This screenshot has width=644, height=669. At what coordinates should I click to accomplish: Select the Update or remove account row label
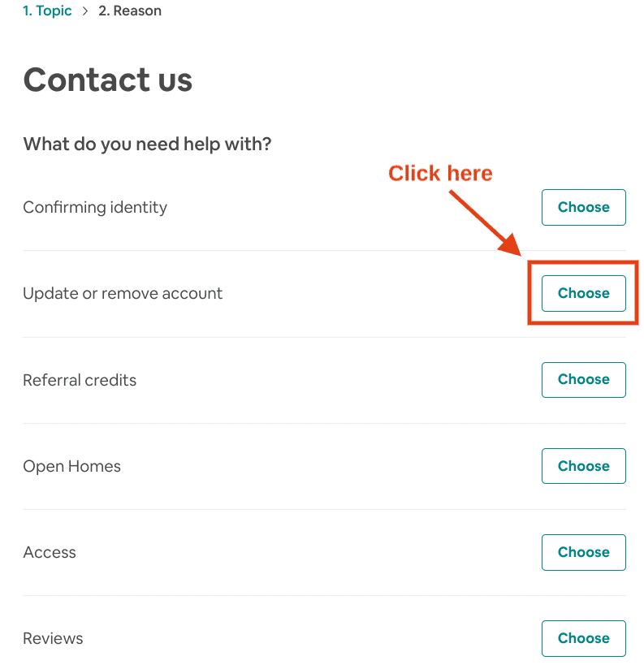point(123,293)
